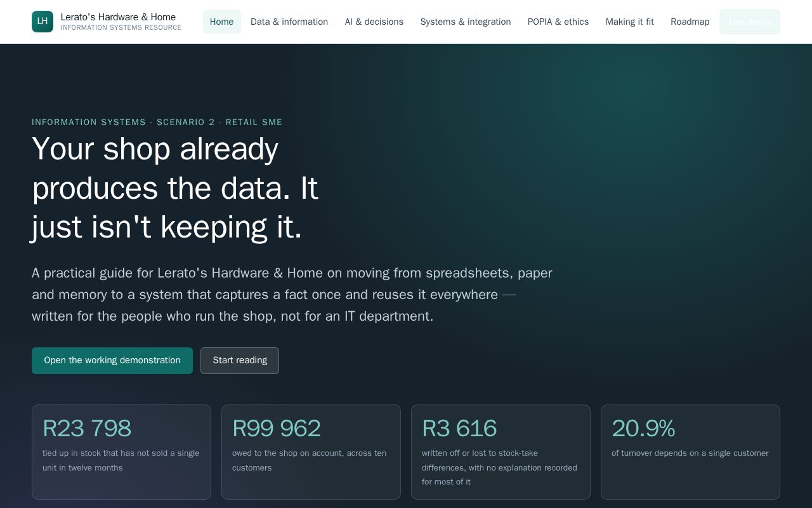This screenshot has width=812, height=508.
Task: Go to the Data & information section
Action: pos(289,22)
